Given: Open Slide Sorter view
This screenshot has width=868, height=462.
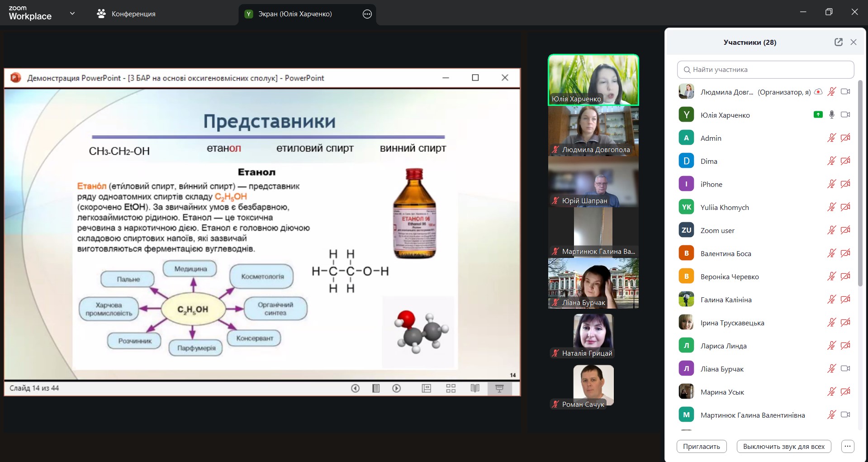Looking at the screenshot, I should point(451,388).
